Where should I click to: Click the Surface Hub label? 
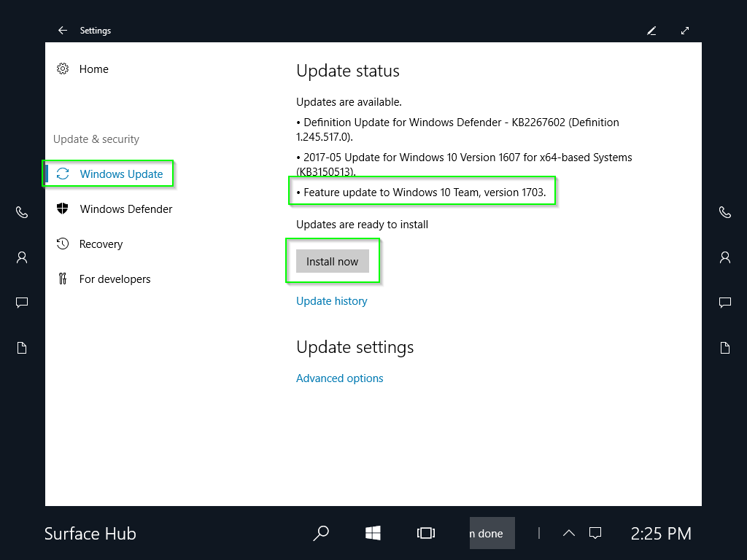click(x=90, y=534)
